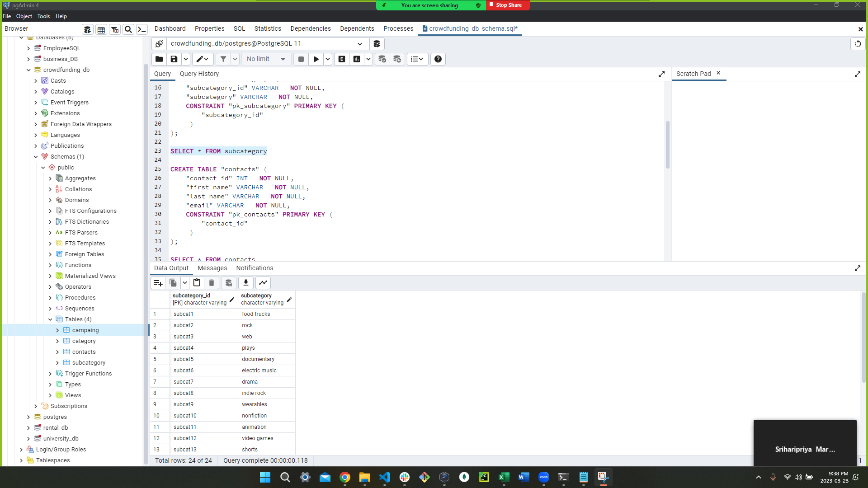Switch to the Messages tab
The image size is (868, 488).
212,268
